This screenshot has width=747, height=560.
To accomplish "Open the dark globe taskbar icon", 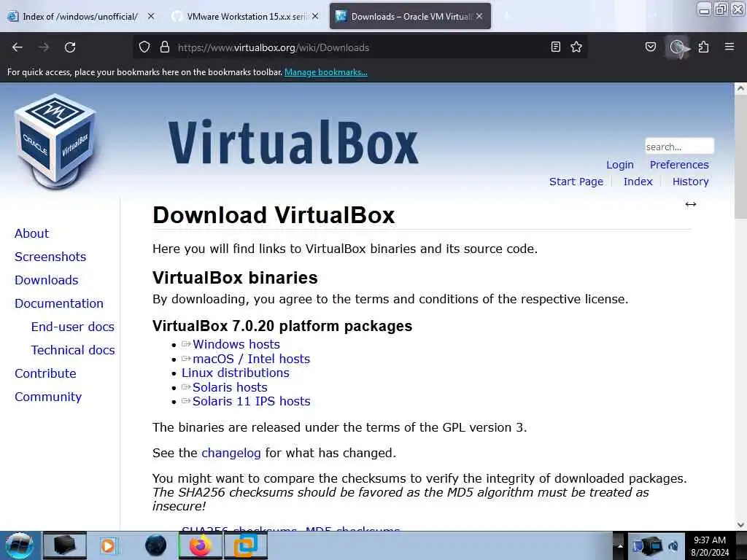I will click(156, 545).
